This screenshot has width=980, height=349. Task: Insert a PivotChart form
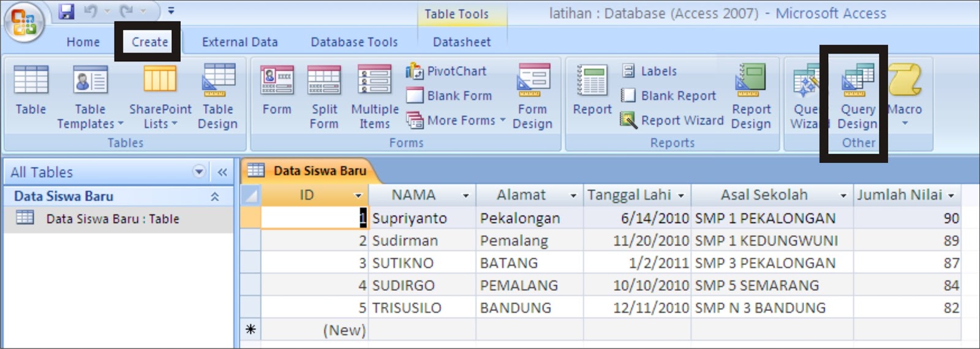click(446, 71)
